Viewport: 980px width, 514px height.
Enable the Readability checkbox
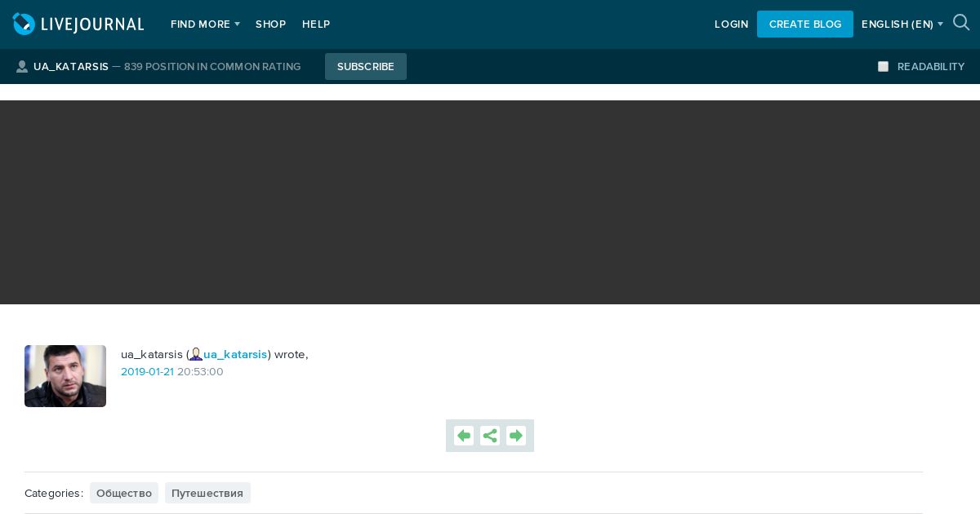coord(883,67)
